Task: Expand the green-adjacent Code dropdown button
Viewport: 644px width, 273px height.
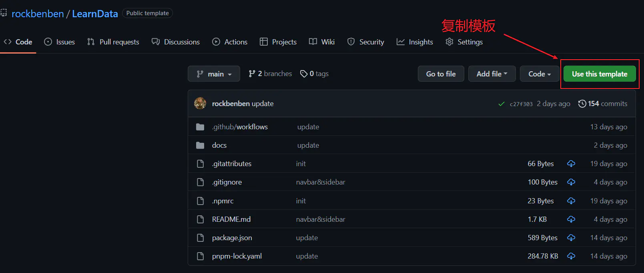Action: click(x=540, y=74)
